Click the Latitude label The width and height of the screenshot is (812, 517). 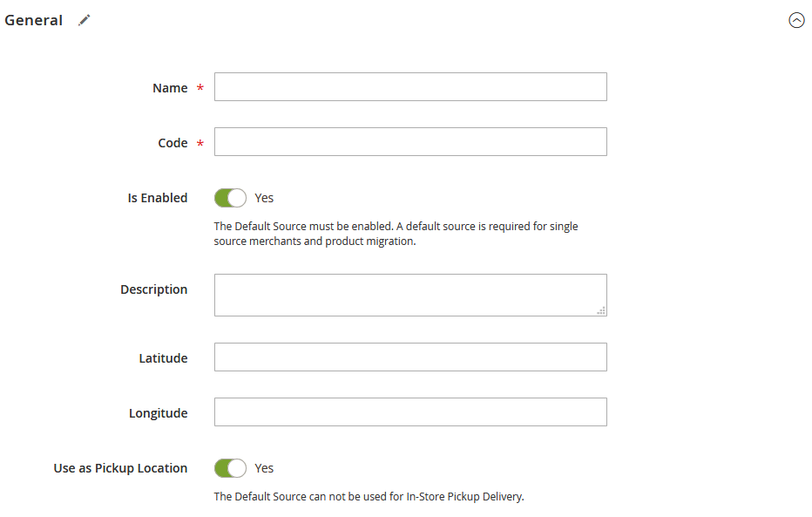pos(163,358)
